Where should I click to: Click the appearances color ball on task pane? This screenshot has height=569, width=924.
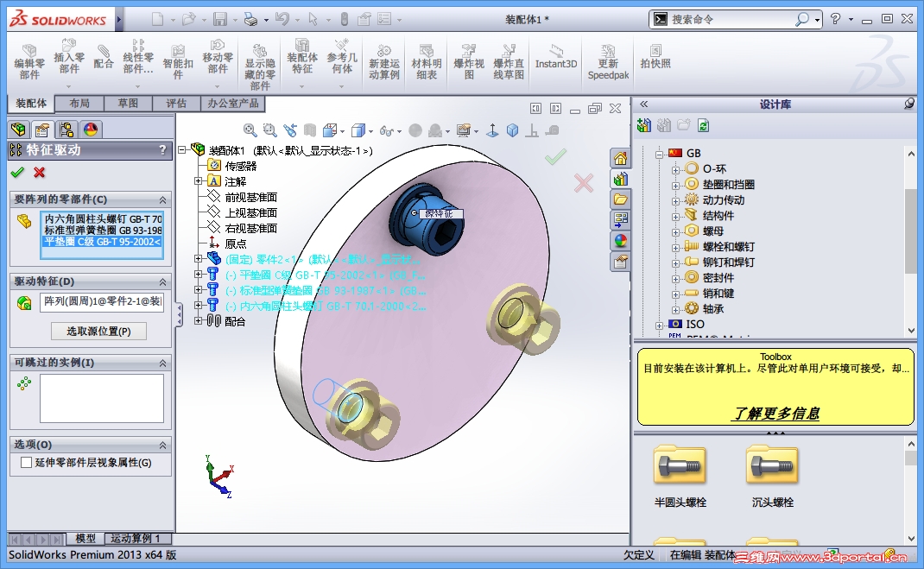[x=620, y=241]
